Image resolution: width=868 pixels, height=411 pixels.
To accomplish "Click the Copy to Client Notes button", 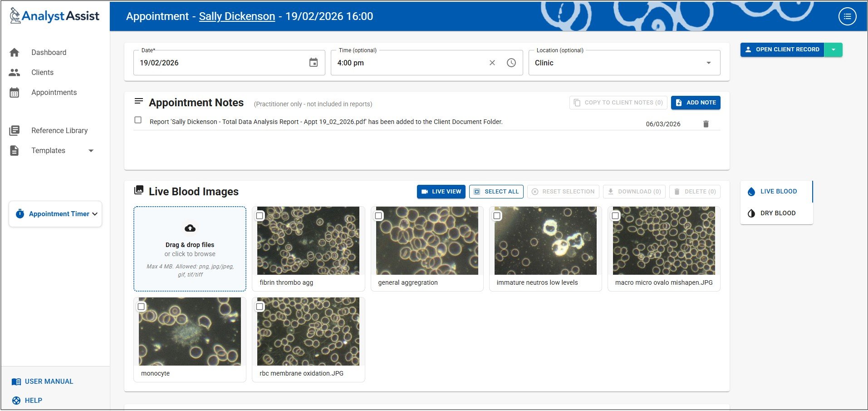I will (618, 103).
